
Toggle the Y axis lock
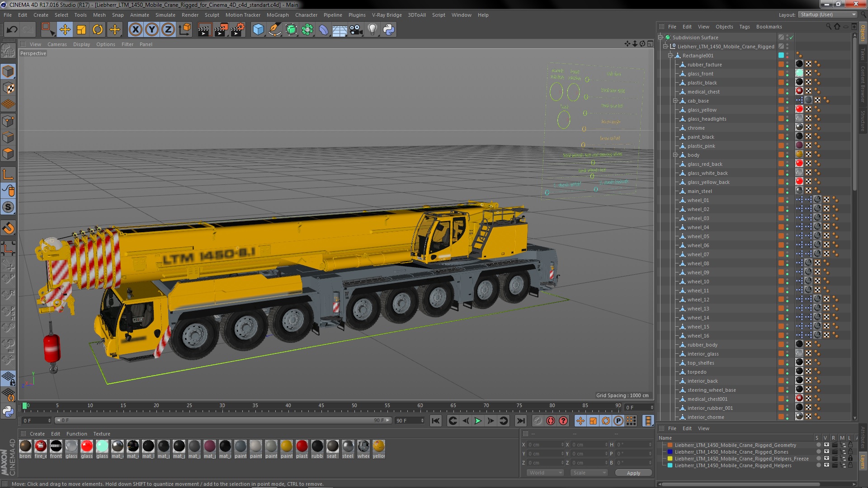coord(152,30)
